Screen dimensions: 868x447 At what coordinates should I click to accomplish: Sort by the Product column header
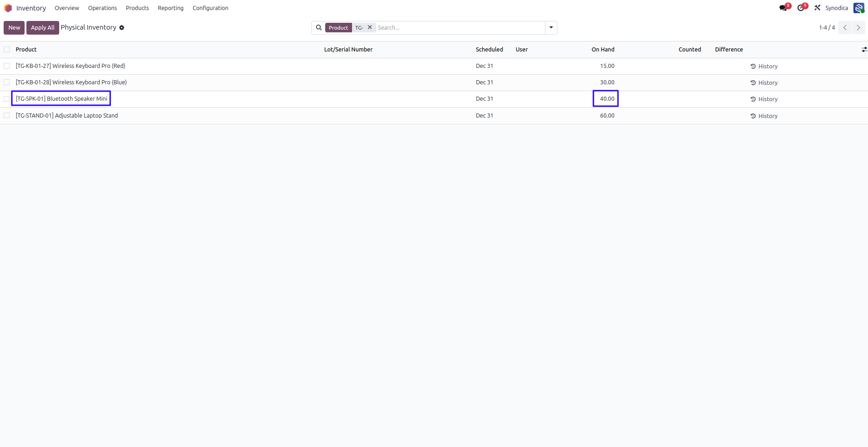point(26,50)
